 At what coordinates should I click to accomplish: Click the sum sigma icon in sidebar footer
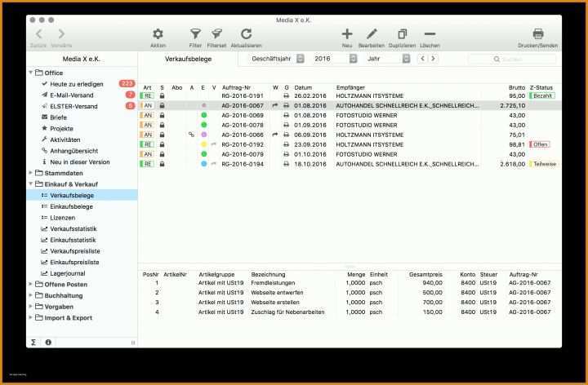click(x=33, y=343)
